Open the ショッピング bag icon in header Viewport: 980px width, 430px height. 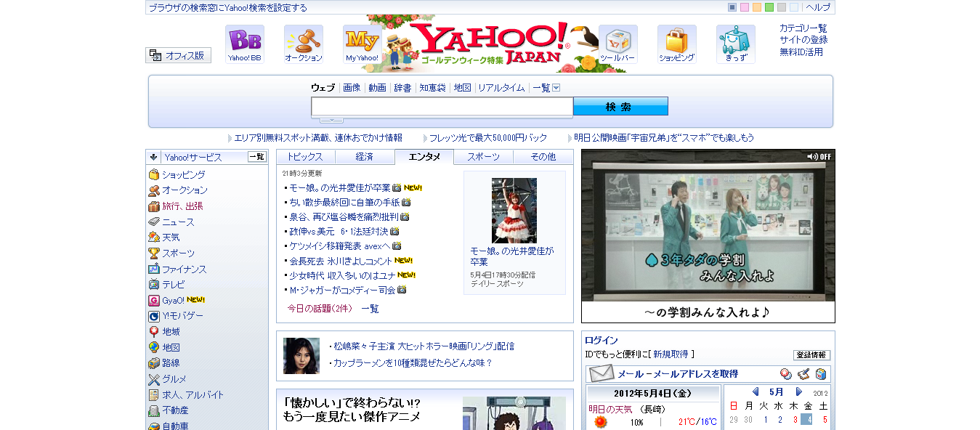point(677,44)
